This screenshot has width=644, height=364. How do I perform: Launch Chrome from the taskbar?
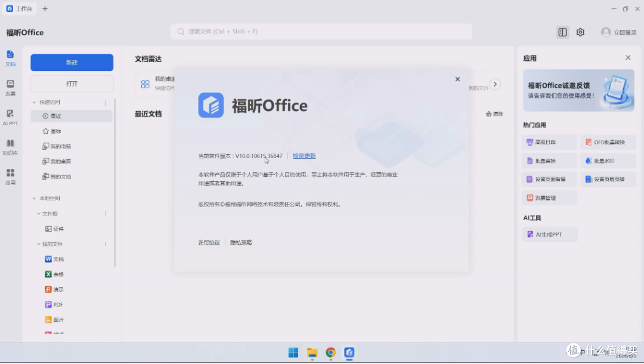[x=330, y=353]
